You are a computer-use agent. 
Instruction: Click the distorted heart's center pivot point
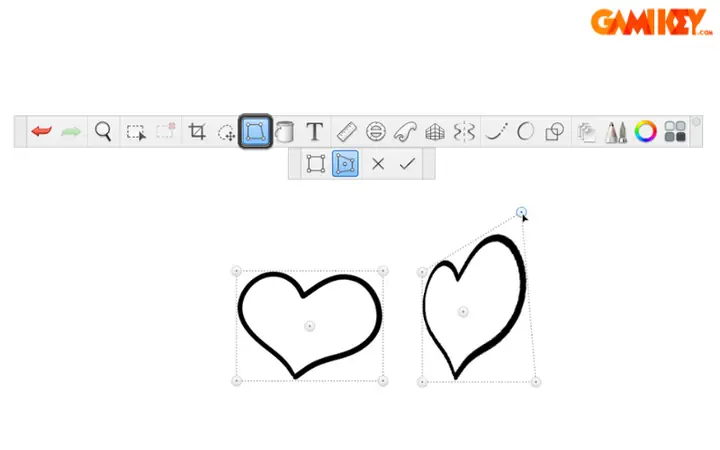point(463,312)
